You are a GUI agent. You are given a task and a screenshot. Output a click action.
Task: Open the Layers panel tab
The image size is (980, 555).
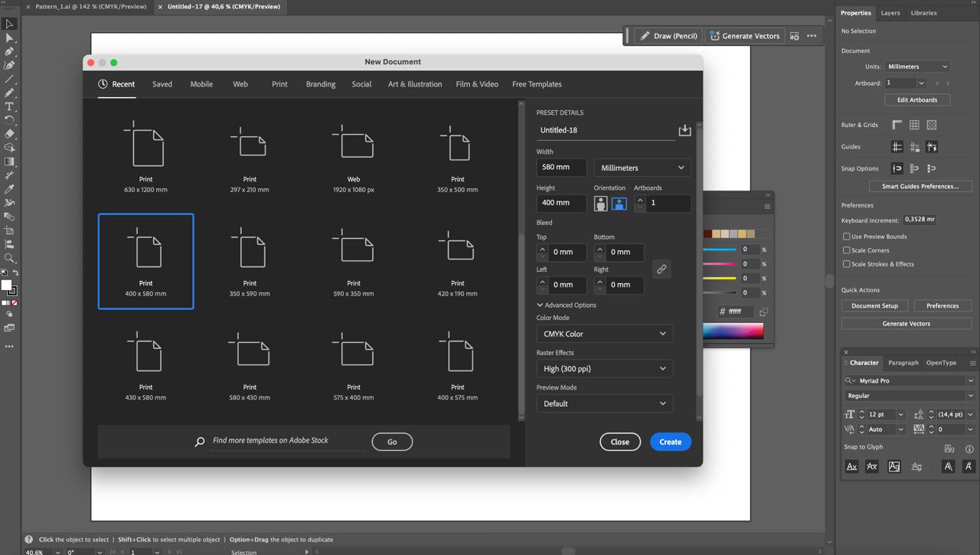click(890, 13)
